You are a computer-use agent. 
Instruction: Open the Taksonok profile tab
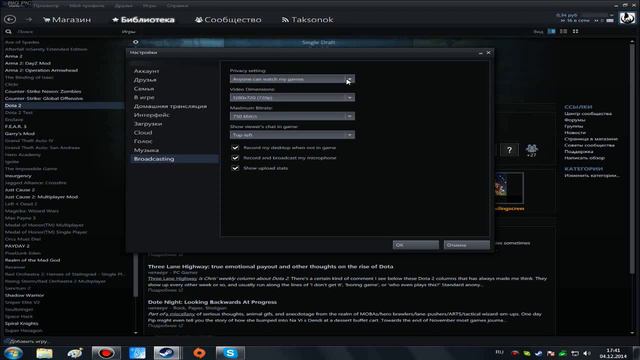[x=307, y=20]
